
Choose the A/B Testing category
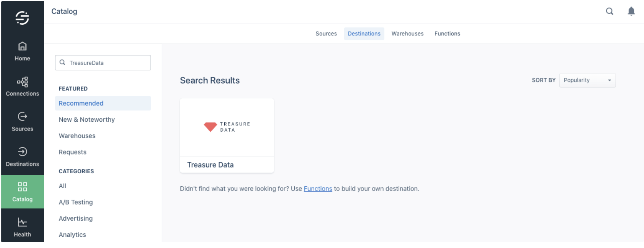(76, 202)
